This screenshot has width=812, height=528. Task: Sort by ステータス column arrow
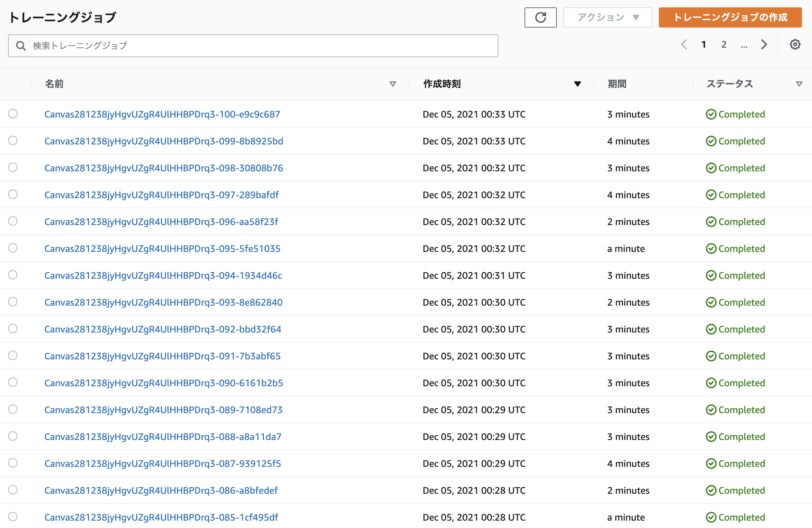click(799, 84)
